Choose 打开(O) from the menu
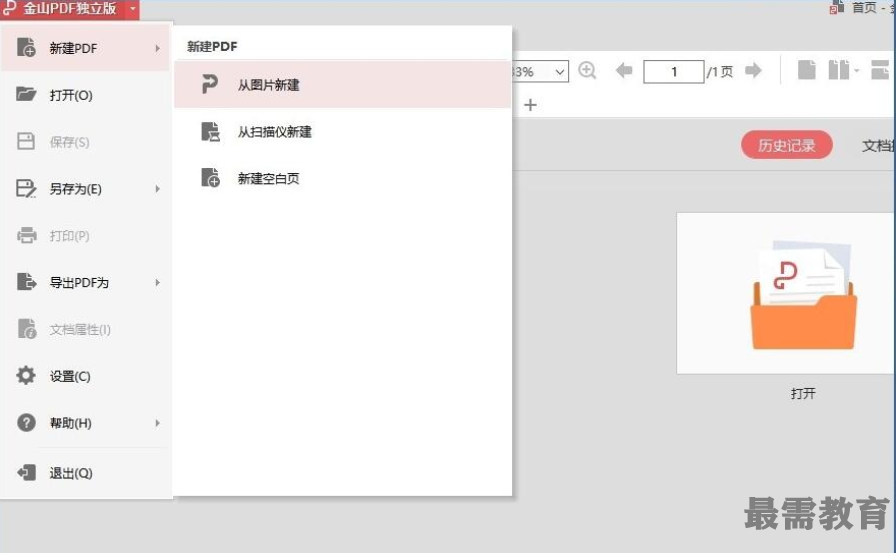The height and width of the screenshot is (553, 896). [x=86, y=95]
